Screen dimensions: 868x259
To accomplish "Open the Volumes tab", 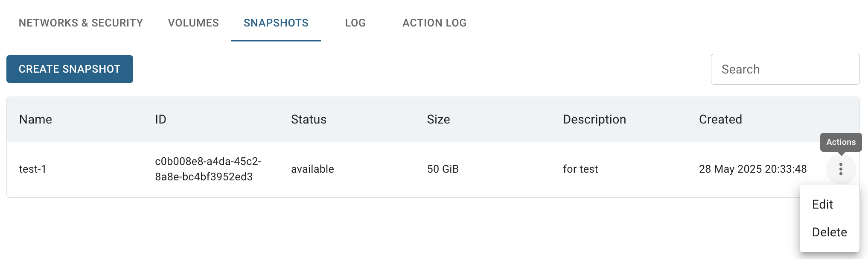I will [193, 23].
